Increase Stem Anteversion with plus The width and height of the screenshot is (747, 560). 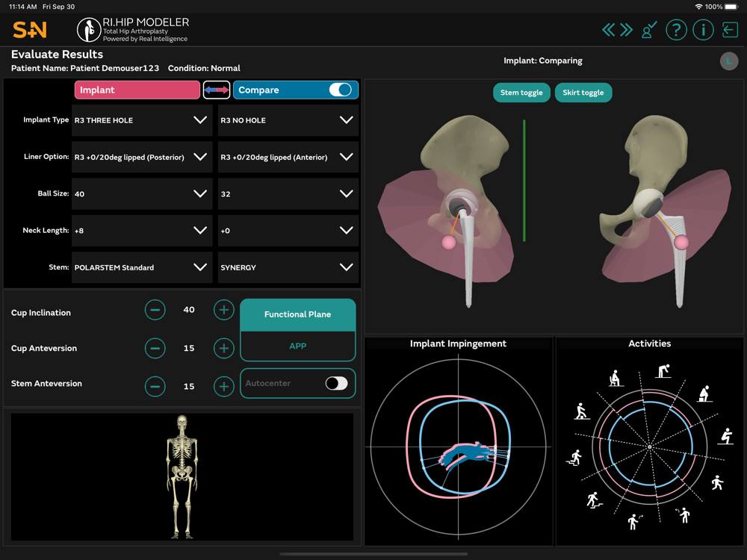pyautogui.click(x=223, y=386)
